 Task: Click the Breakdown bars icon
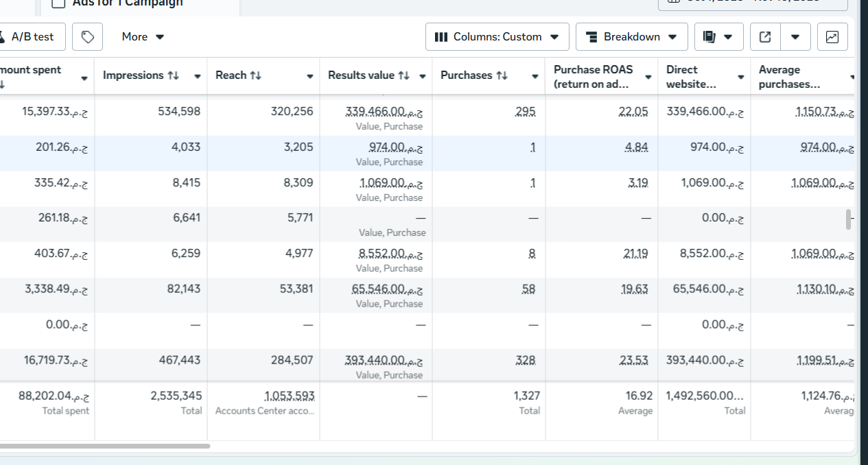point(591,36)
